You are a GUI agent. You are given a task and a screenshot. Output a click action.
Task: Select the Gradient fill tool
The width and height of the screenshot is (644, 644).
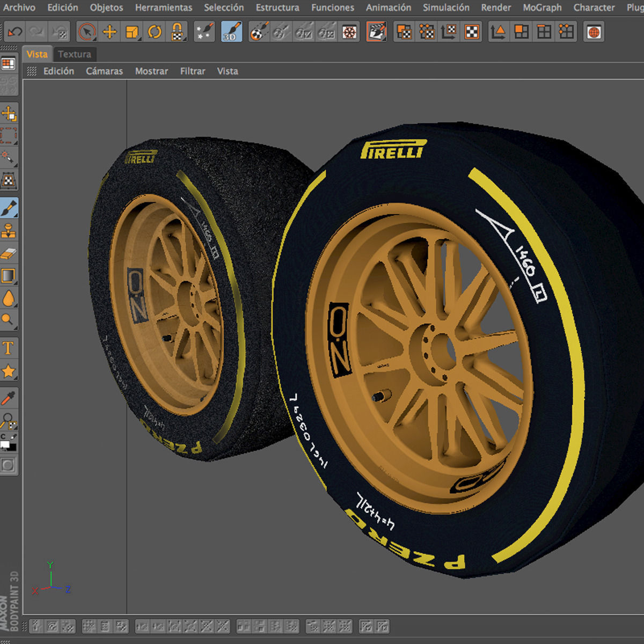coord(9,276)
